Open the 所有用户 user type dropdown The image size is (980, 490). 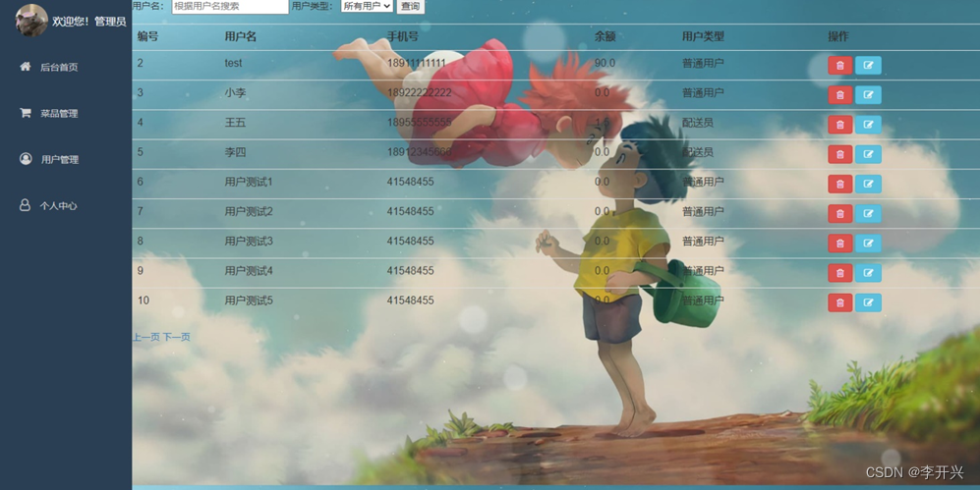pos(367,6)
